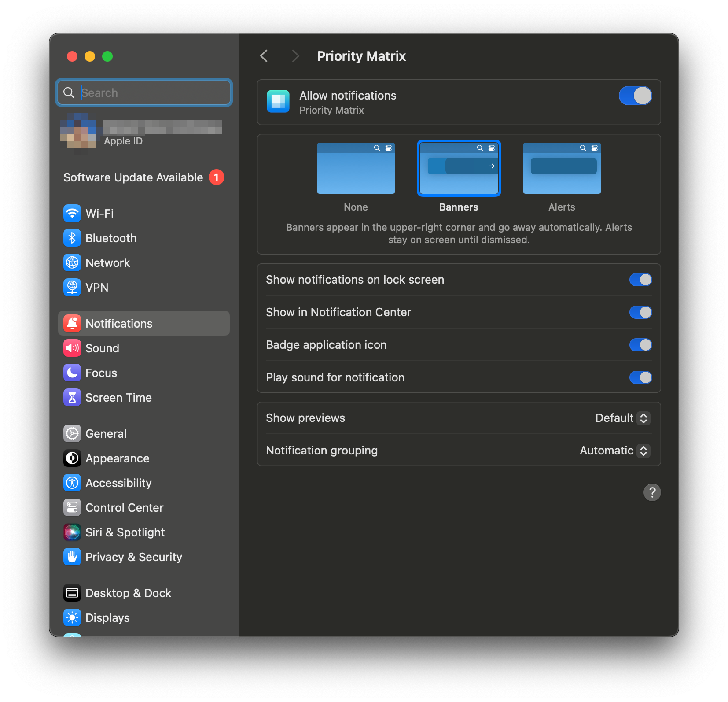Viewport: 728px width, 702px height.
Task: Select Siri & Spotlight in sidebar
Action: pos(125,532)
